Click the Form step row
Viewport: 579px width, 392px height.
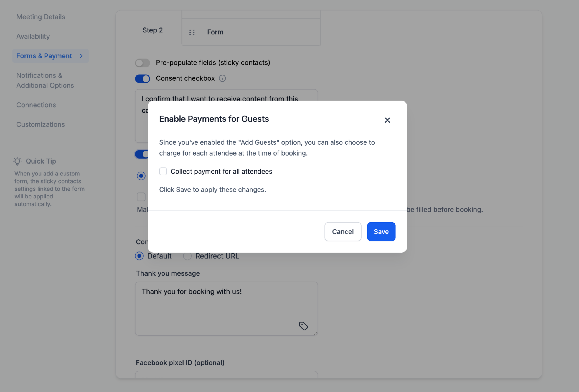(251, 32)
